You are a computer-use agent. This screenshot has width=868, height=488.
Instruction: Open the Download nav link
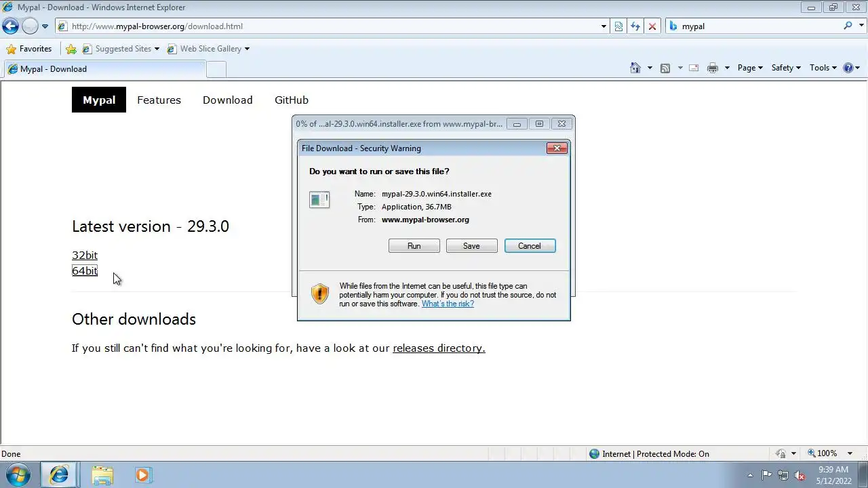(x=227, y=100)
